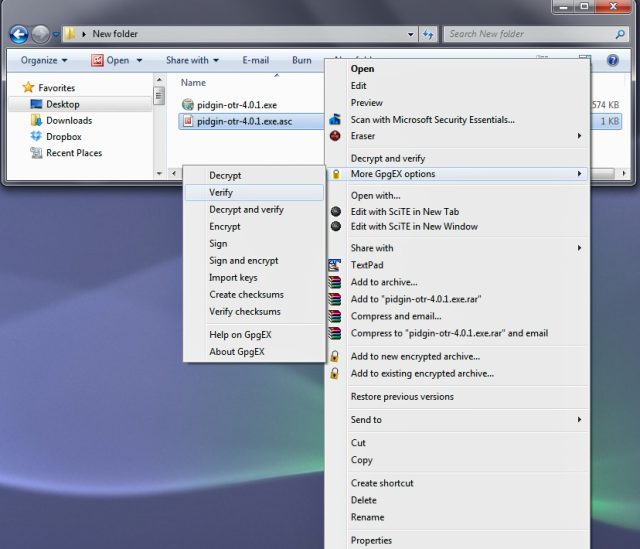Click the Desktop icon in Favorites

click(36, 104)
